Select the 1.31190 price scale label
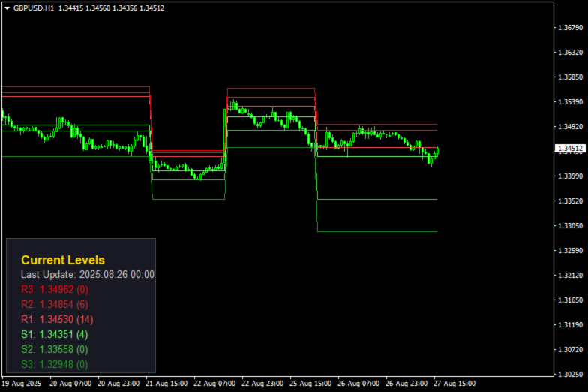The width and height of the screenshot is (588, 392). pos(570,324)
